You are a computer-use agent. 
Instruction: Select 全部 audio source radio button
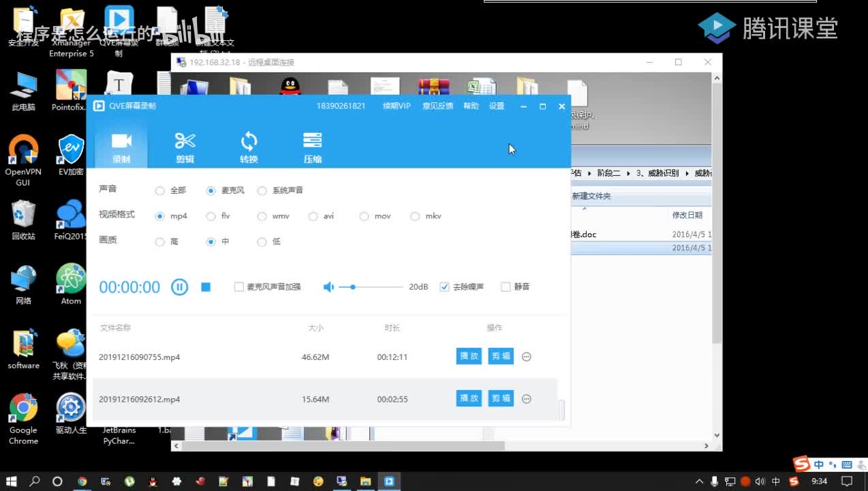160,191
